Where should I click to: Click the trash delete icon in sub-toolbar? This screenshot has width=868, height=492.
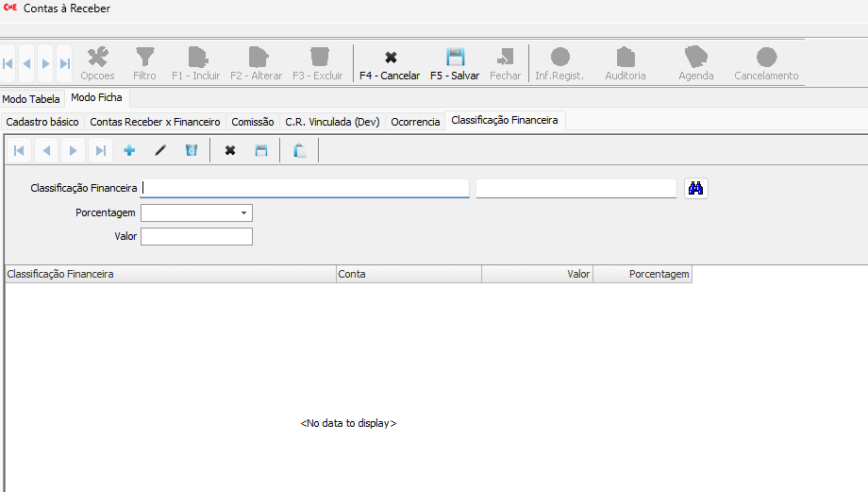point(192,150)
